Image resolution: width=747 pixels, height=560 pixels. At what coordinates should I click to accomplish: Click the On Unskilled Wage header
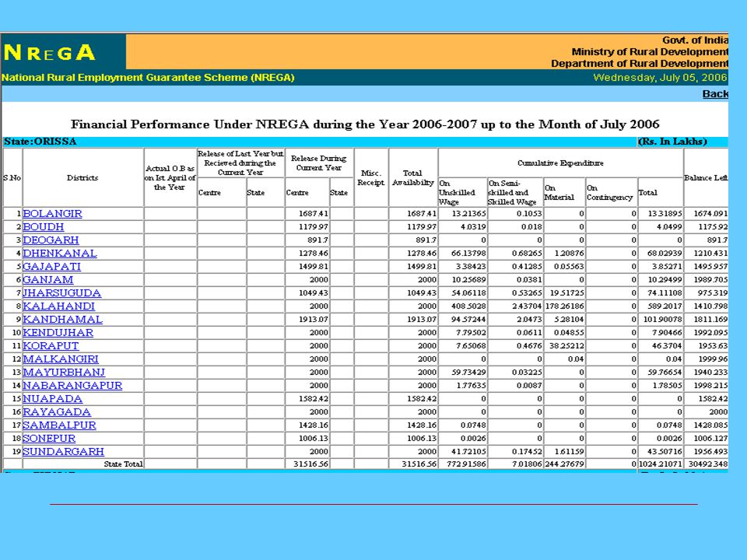pyautogui.click(x=457, y=192)
